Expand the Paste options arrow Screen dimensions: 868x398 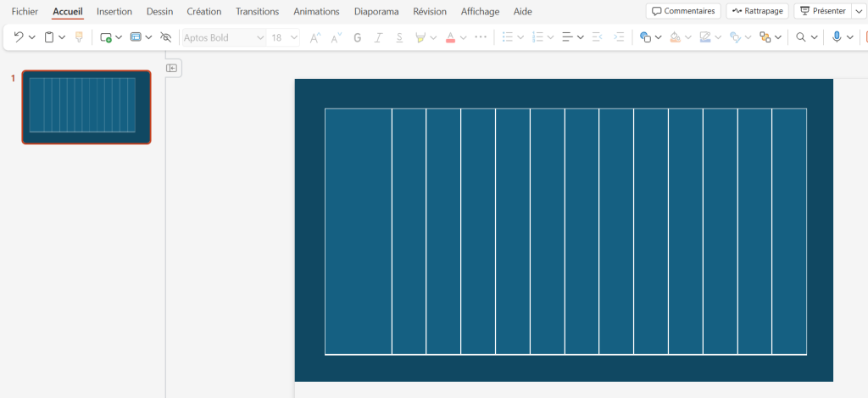[62, 37]
